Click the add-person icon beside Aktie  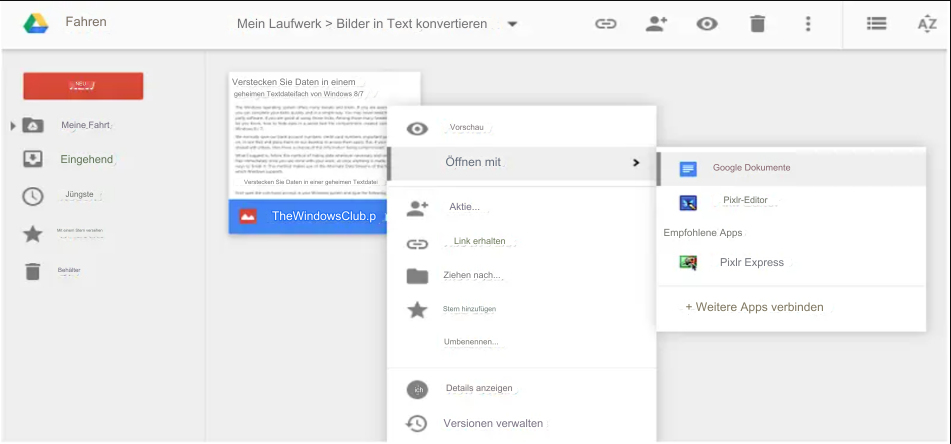(x=417, y=209)
